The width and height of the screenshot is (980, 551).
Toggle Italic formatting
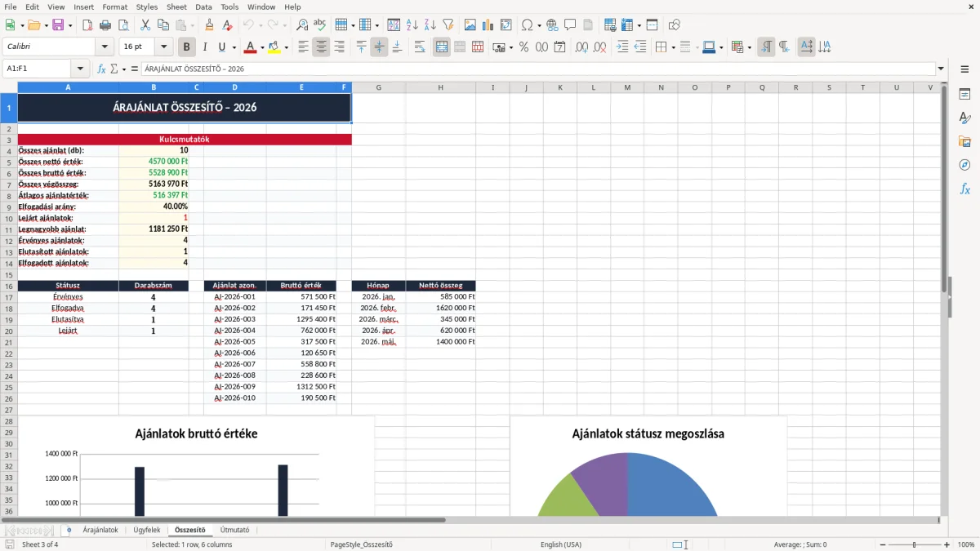tap(205, 47)
